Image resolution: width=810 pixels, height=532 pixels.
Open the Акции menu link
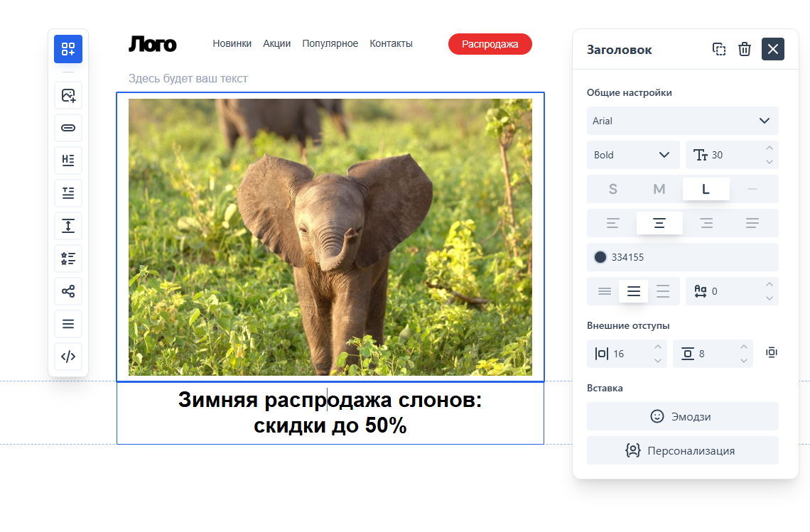[x=277, y=43]
